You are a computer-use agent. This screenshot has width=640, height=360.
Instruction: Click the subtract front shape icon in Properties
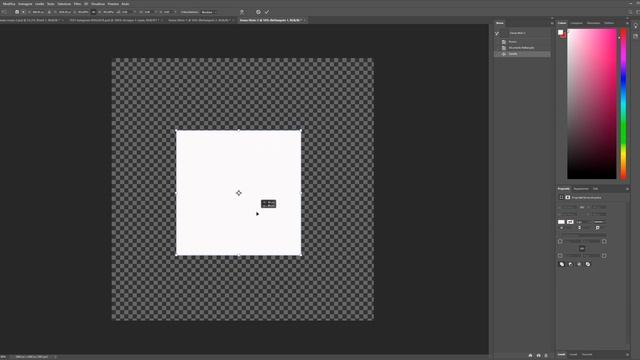click(571, 264)
